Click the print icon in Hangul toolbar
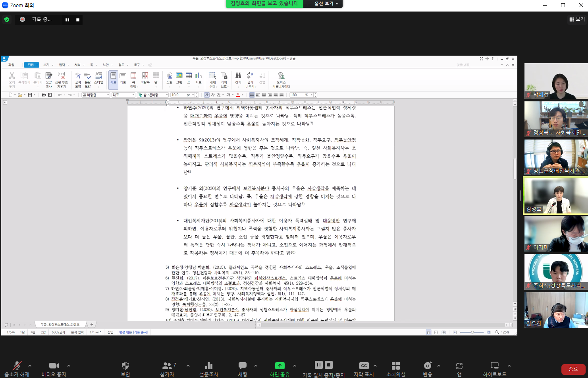588x378 pixels. (x=44, y=95)
